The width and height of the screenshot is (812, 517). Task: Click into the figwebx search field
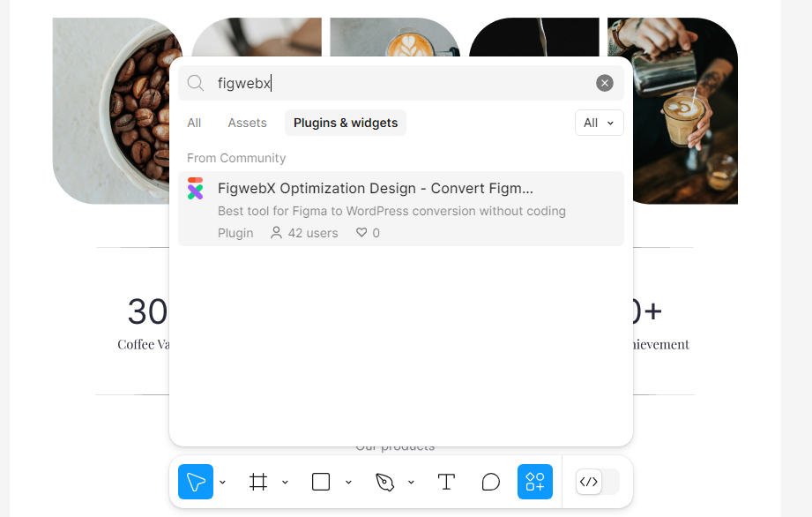[401, 83]
